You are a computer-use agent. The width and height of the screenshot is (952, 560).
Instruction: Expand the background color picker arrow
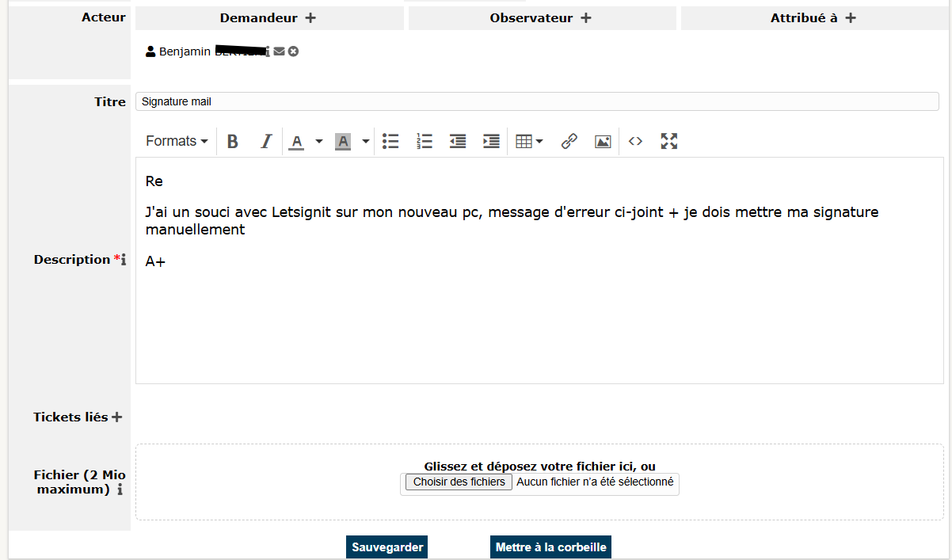(366, 142)
